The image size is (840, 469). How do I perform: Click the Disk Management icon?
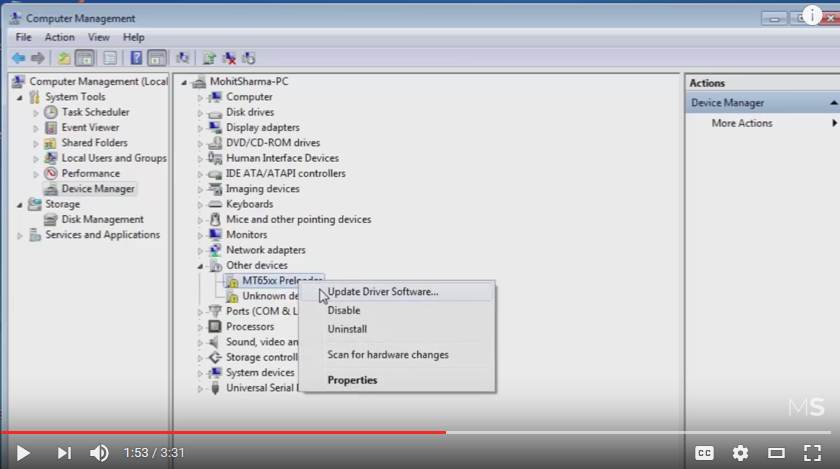point(51,219)
